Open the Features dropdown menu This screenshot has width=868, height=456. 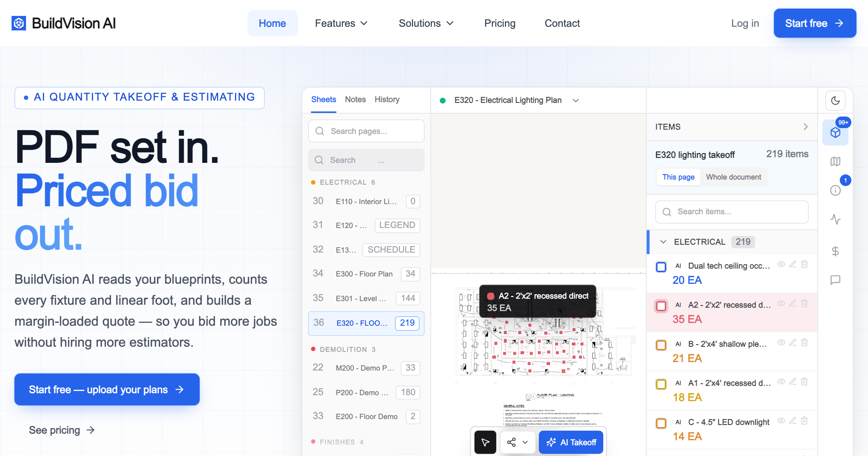[x=341, y=23]
